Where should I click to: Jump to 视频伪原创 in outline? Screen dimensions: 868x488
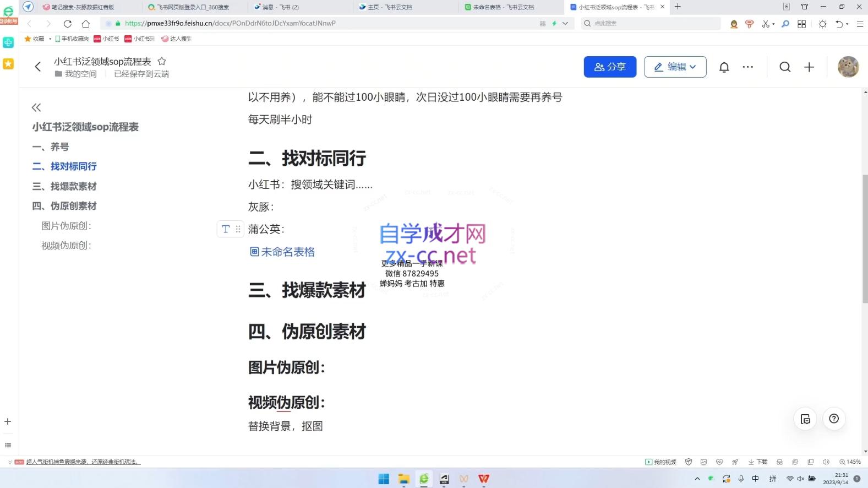coord(66,246)
